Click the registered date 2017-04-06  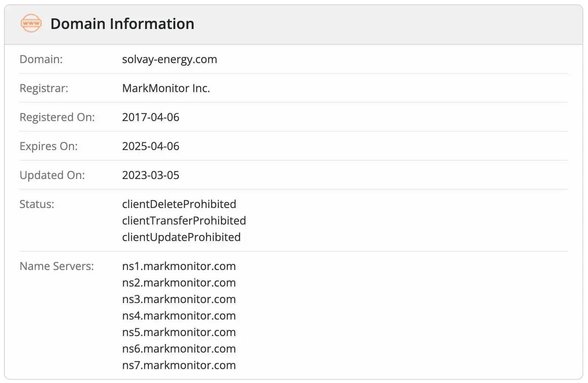pyautogui.click(x=150, y=117)
